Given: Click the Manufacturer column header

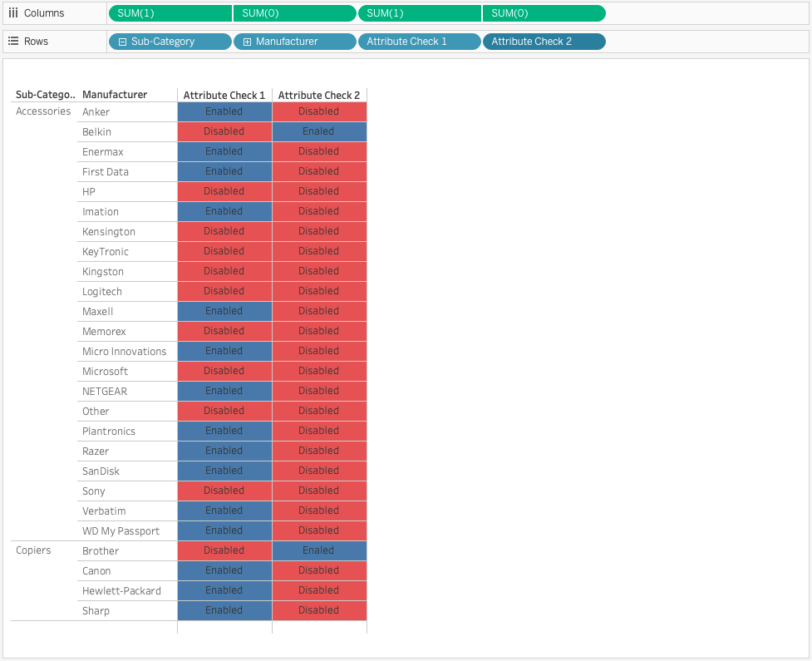Looking at the screenshot, I should [115, 96].
